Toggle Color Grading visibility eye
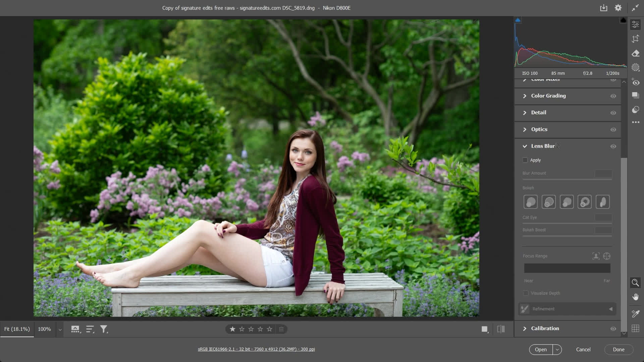 tap(613, 96)
